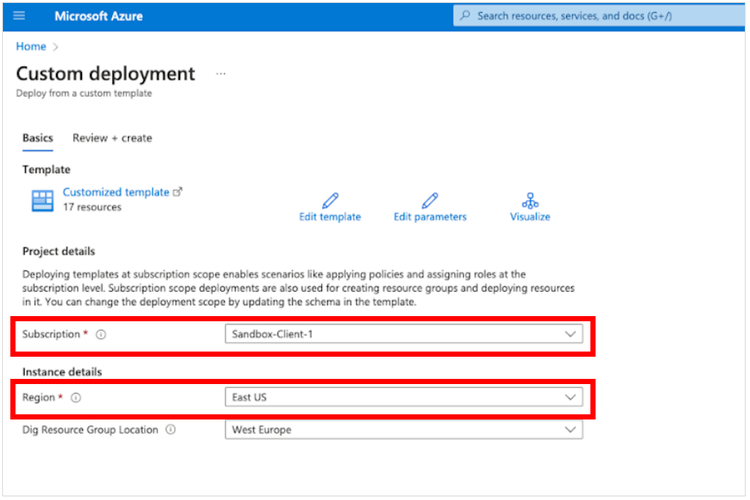Open the Azure hamburger menu

[x=19, y=16]
